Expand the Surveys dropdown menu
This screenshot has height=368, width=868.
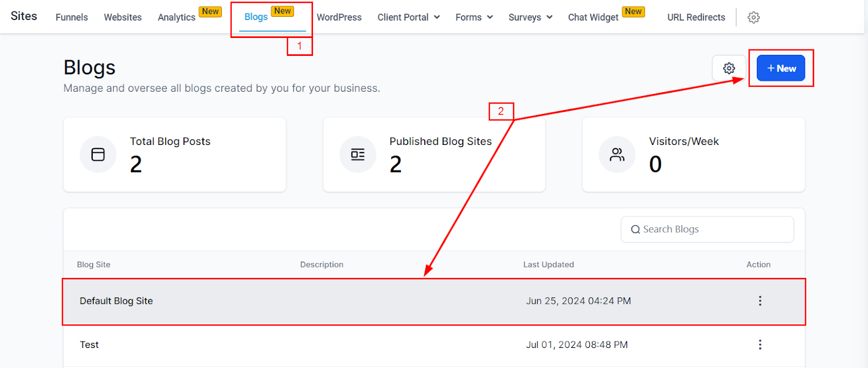(x=531, y=17)
